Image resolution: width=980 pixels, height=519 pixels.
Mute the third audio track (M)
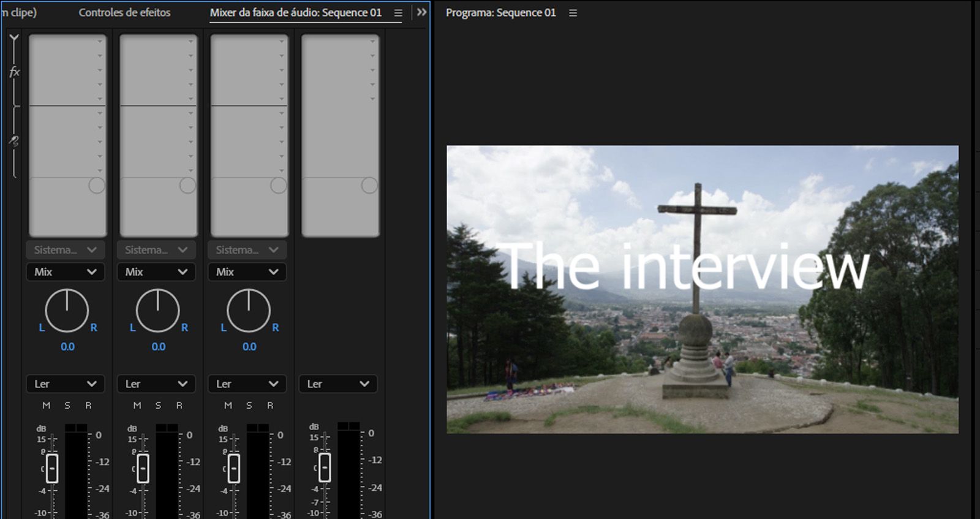point(228,406)
